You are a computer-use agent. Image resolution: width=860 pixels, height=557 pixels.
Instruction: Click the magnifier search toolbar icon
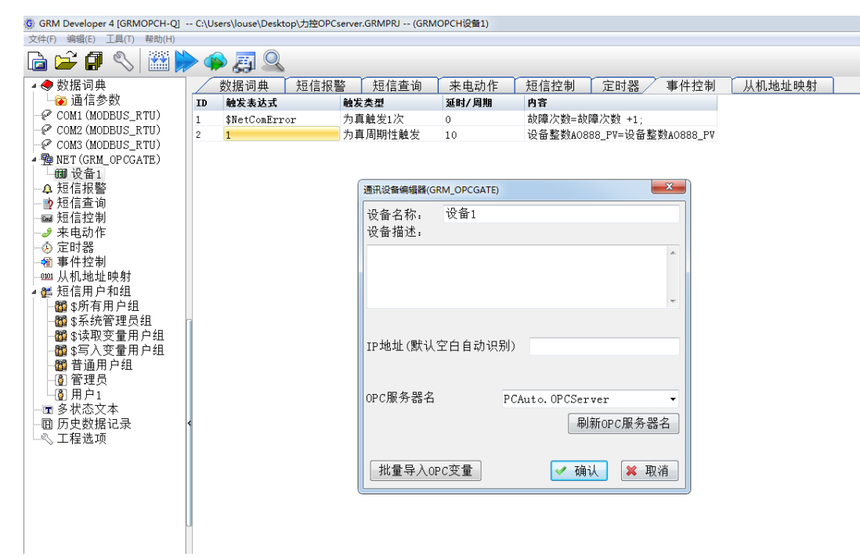click(273, 61)
